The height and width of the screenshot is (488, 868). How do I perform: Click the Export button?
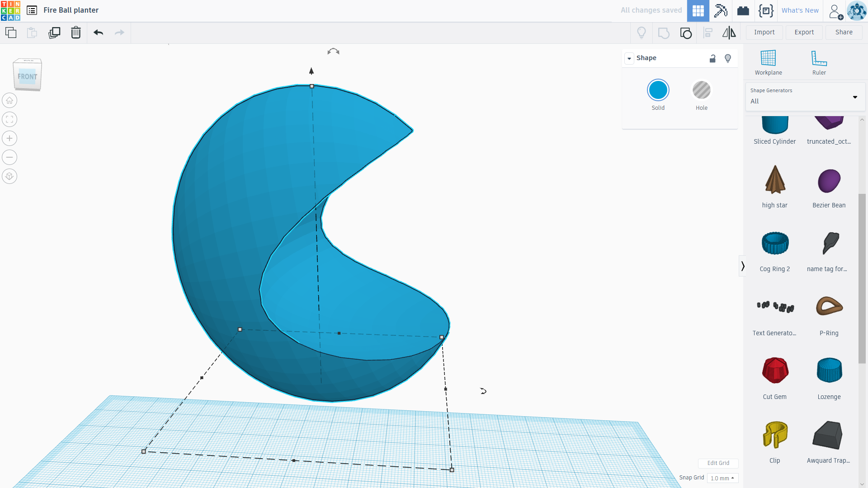pos(804,32)
